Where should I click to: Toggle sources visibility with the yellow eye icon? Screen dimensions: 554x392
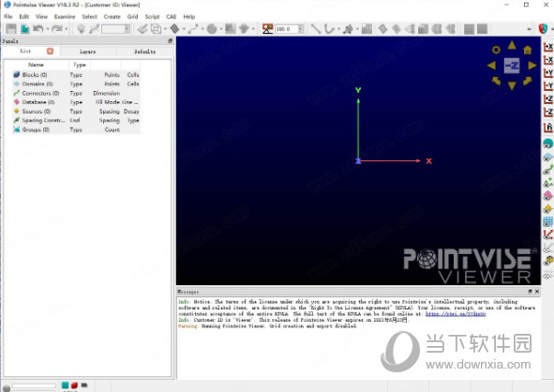click(x=548, y=208)
